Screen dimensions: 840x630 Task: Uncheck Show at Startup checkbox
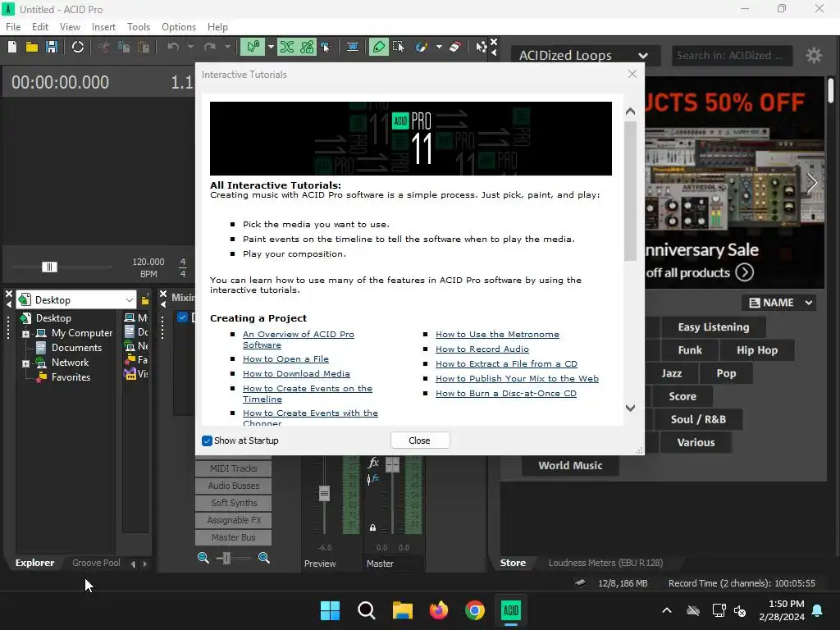point(207,441)
